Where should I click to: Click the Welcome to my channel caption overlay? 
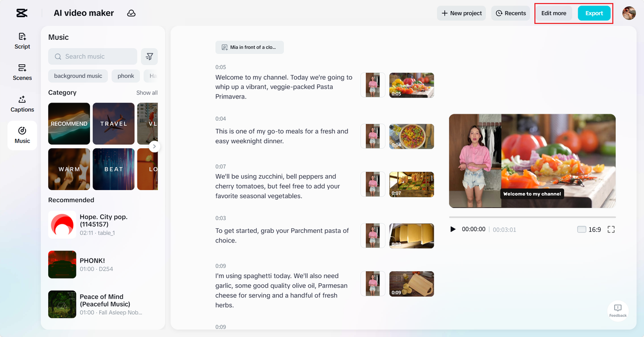pos(532,194)
